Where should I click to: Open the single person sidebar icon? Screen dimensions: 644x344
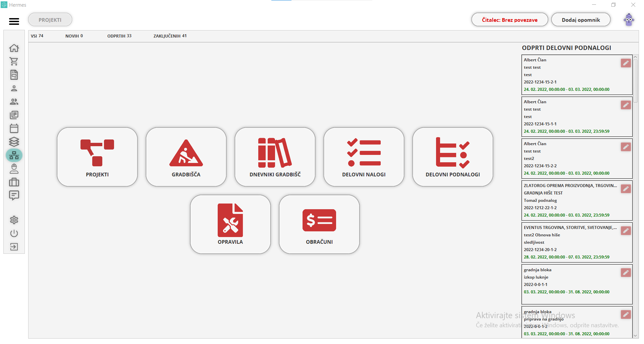coord(14,88)
